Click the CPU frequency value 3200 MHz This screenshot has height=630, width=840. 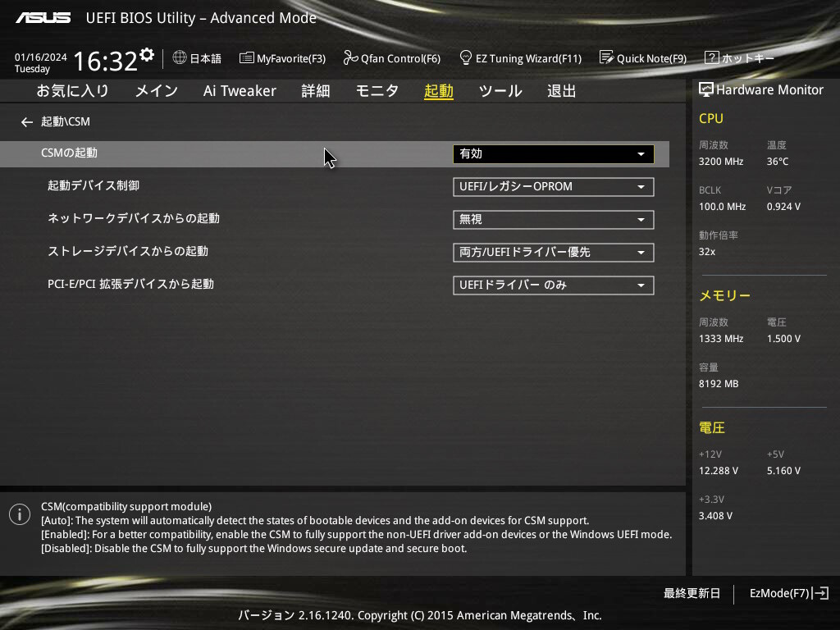(x=721, y=162)
